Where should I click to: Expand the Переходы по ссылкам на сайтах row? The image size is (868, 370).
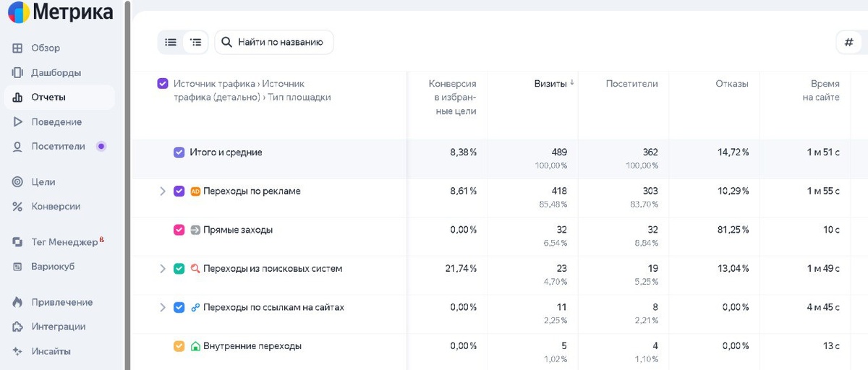163,307
